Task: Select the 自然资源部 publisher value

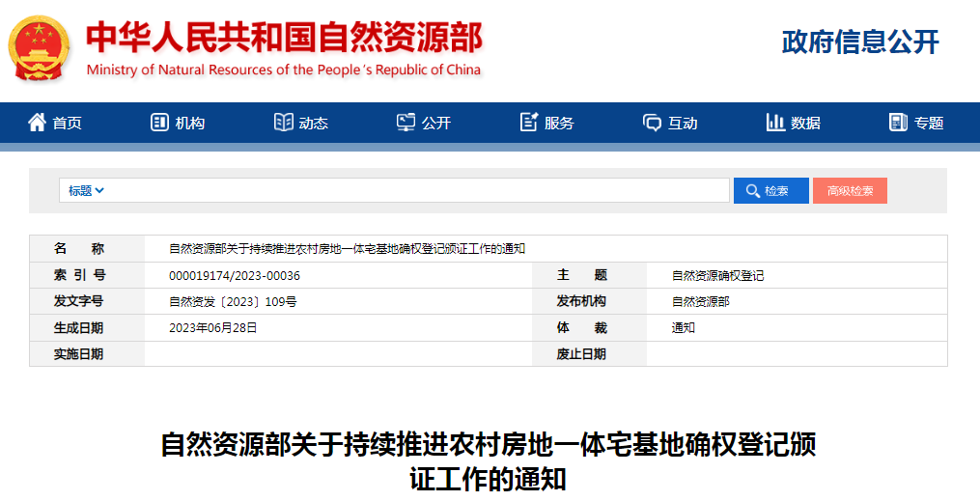Action: (x=701, y=302)
